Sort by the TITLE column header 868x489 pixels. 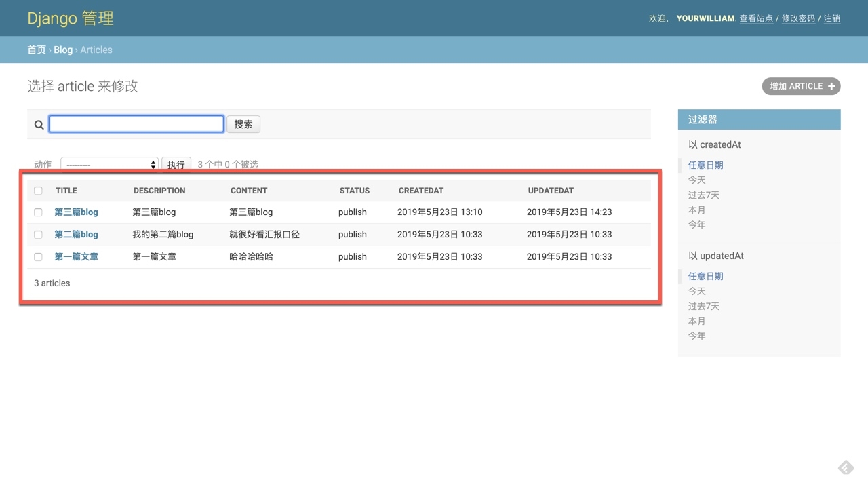(66, 191)
